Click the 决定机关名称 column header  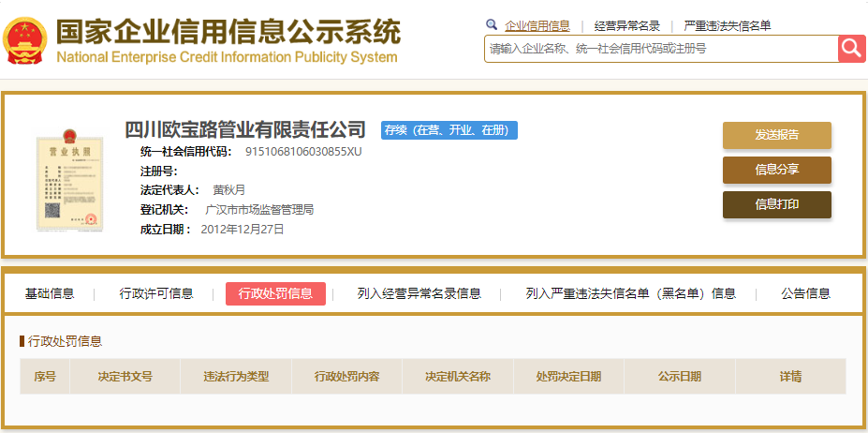click(x=458, y=377)
